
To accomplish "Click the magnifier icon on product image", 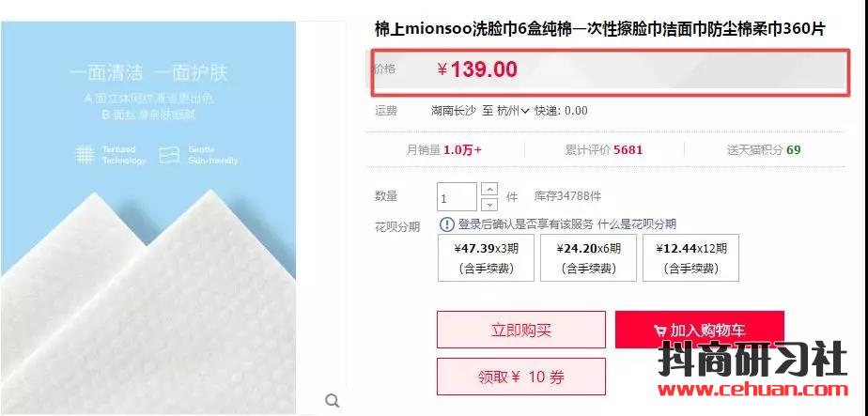I will [333, 400].
